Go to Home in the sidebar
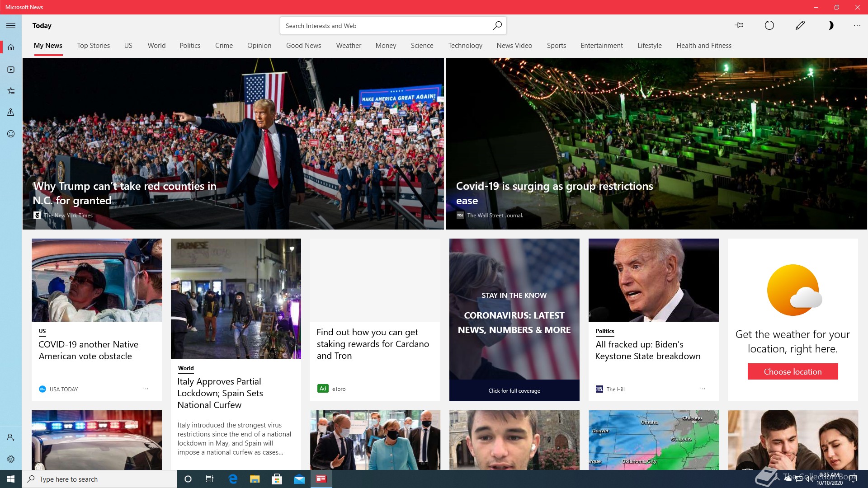Image resolution: width=868 pixels, height=488 pixels. pyautogui.click(x=11, y=47)
